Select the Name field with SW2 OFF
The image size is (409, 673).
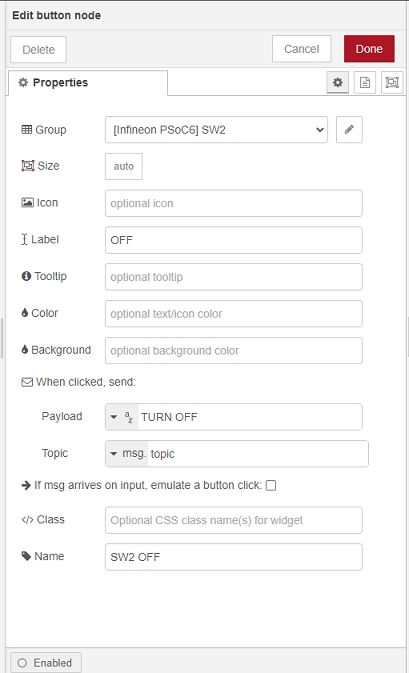[233, 557]
